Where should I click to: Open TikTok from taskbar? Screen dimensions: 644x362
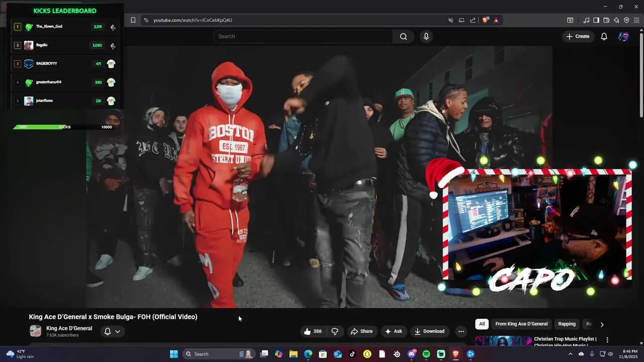(352, 354)
